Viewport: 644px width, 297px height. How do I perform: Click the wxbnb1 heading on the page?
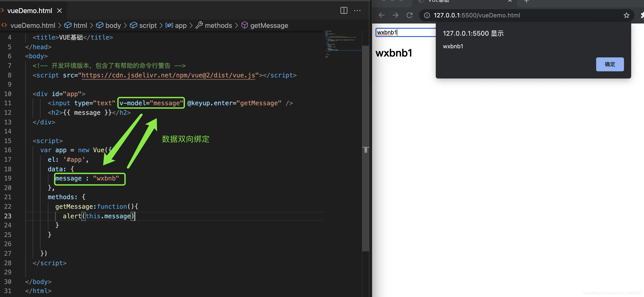click(394, 53)
